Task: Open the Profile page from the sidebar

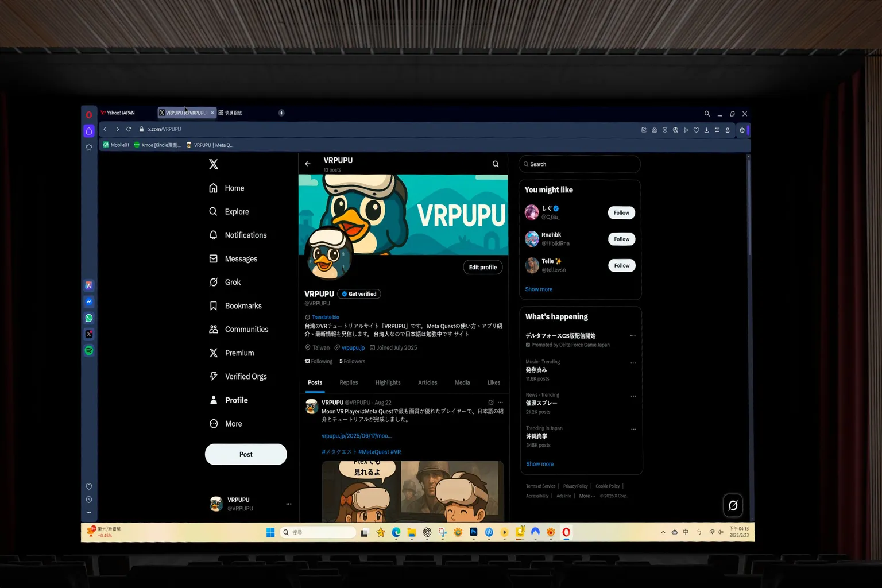Action: click(229, 400)
